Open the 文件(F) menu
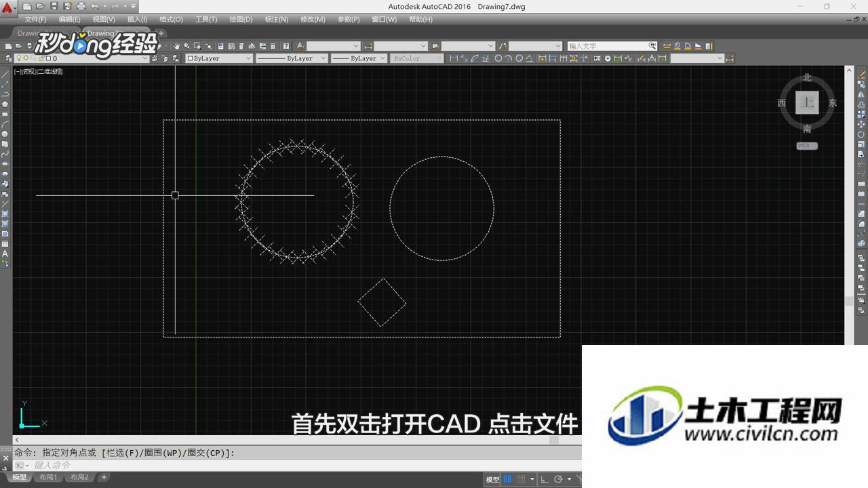The image size is (868, 488). coord(36,19)
